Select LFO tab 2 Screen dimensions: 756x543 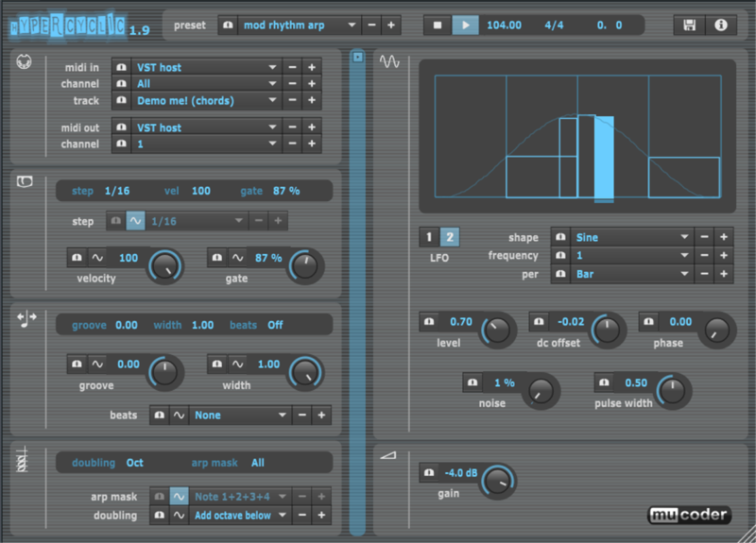(x=450, y=237)
